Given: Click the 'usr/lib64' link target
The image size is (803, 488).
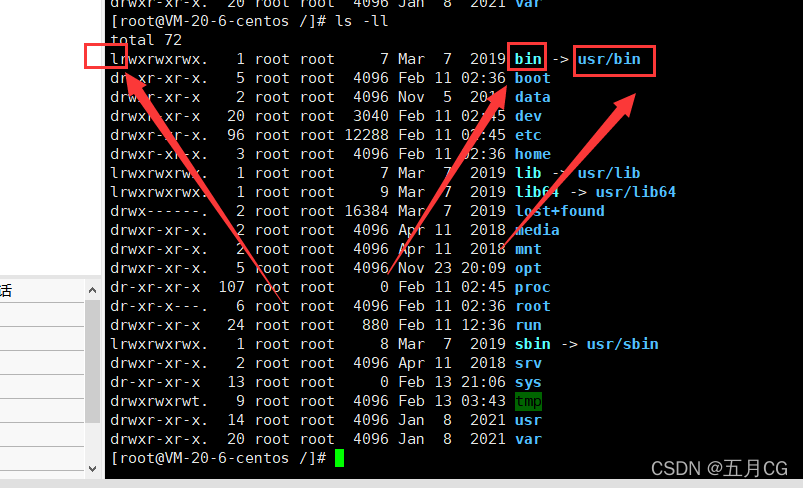Looking at the screenshot, I should coord(636,192).
